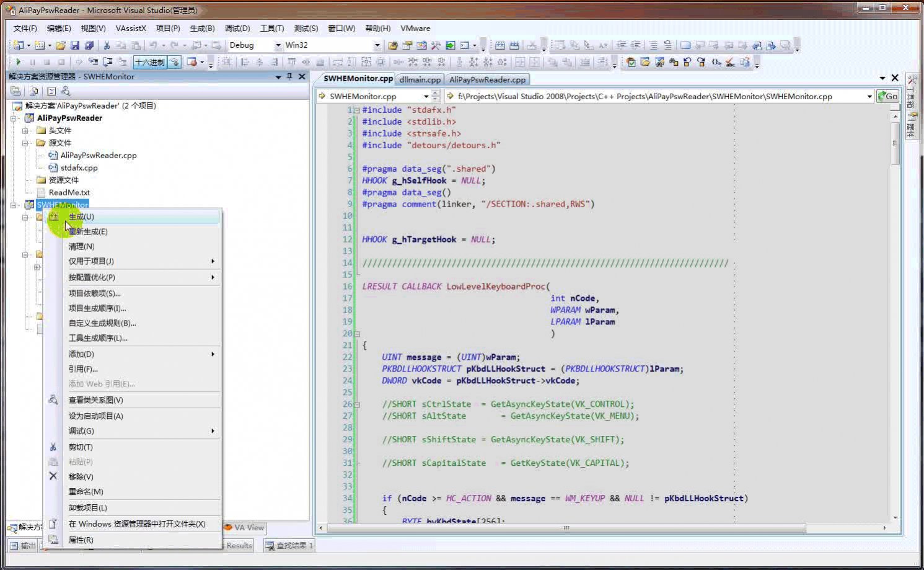Click the Save All icon
Image resolution: width=924 pixels, height=570 pixels.
point(89,45)
